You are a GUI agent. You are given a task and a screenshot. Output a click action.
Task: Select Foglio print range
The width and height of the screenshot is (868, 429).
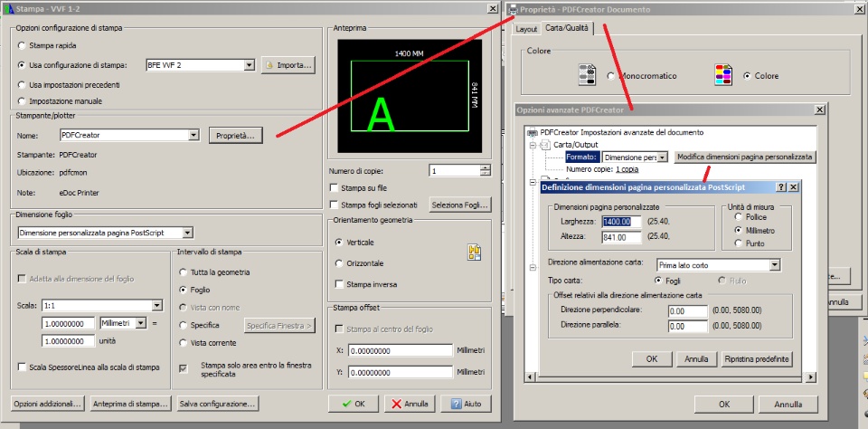pos(183,290)
